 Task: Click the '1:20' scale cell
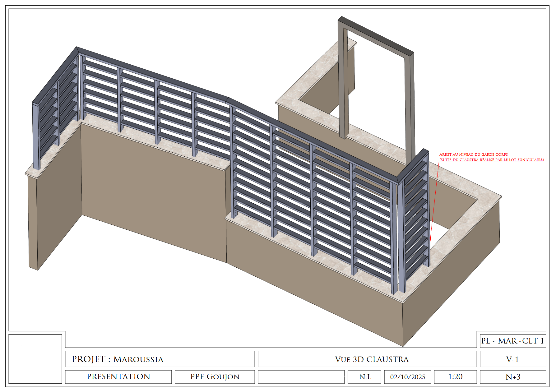(x=455, y=376)
